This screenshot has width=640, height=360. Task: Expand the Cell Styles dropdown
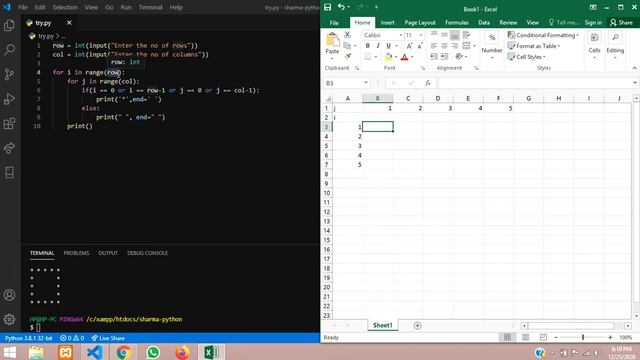coord(527,57)
